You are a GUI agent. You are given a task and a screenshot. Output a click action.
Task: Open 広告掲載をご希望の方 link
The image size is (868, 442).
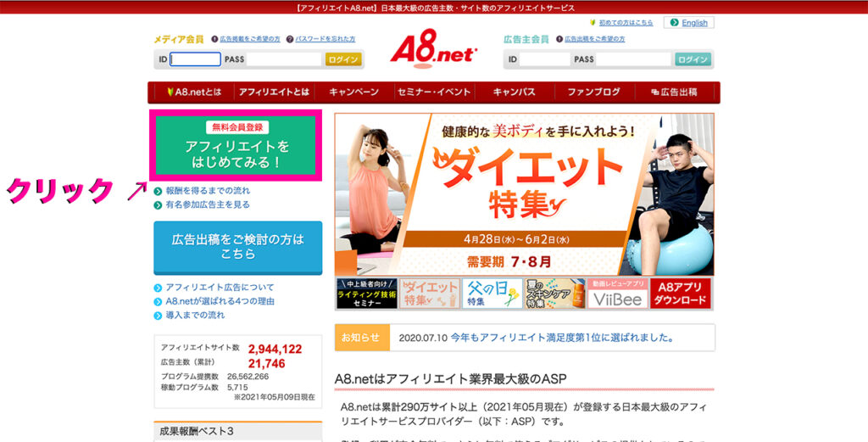click(x=250, y=39)
